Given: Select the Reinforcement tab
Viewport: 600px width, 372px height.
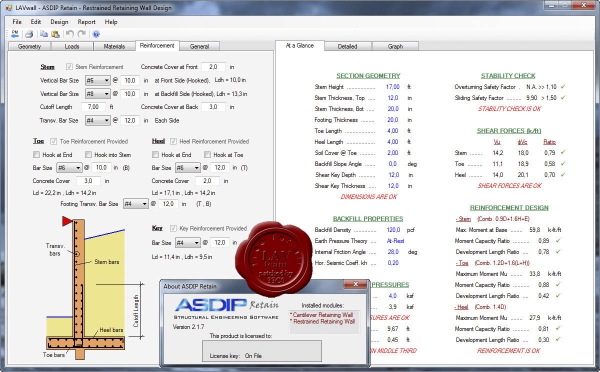Looking at the screenshot, I should point(157,46).
